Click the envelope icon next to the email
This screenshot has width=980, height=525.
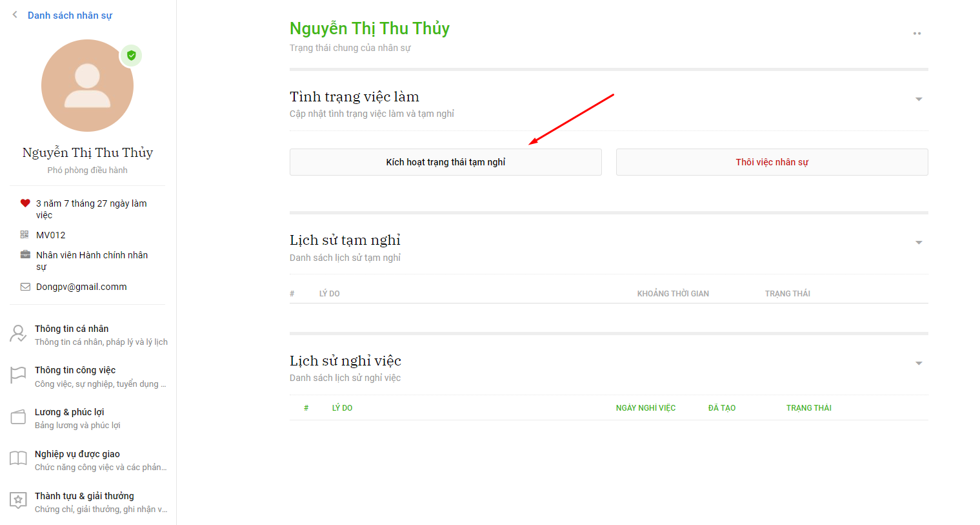coord(25,287)
